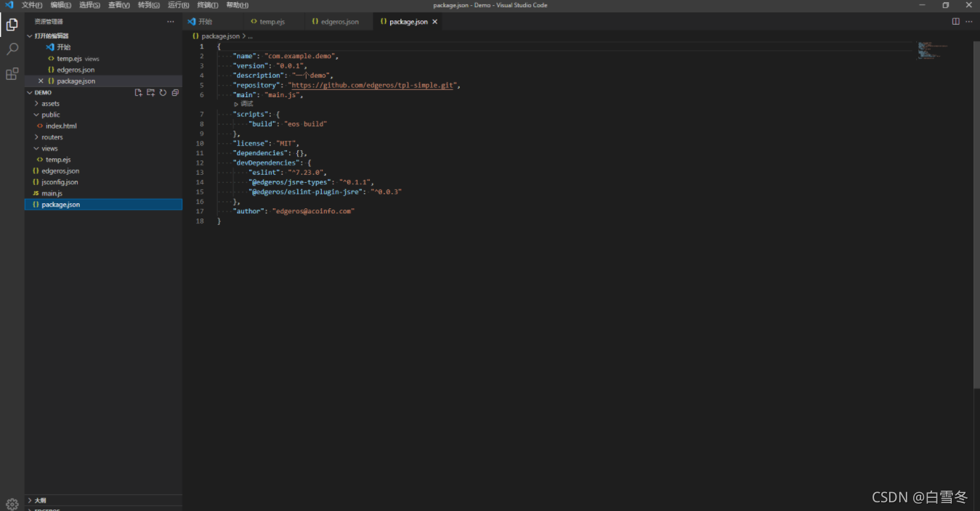Open the 查看(V) menu
This screenshot has width=980, height=511.
click(x=119, y=5)
